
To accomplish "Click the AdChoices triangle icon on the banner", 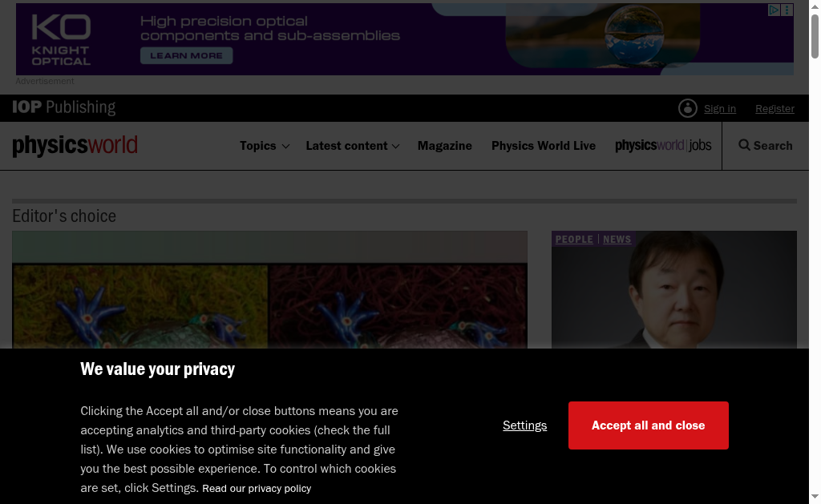I will [x=774, y=10].
